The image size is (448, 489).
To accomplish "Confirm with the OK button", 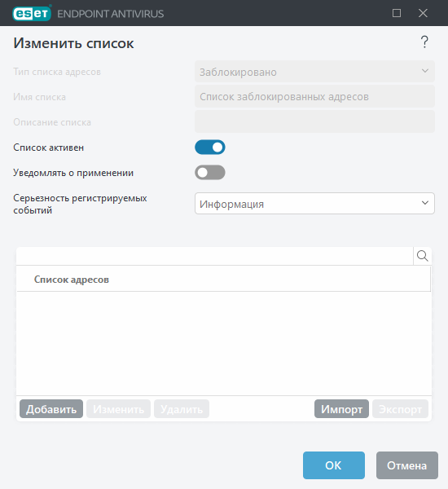I will point(334,465).
